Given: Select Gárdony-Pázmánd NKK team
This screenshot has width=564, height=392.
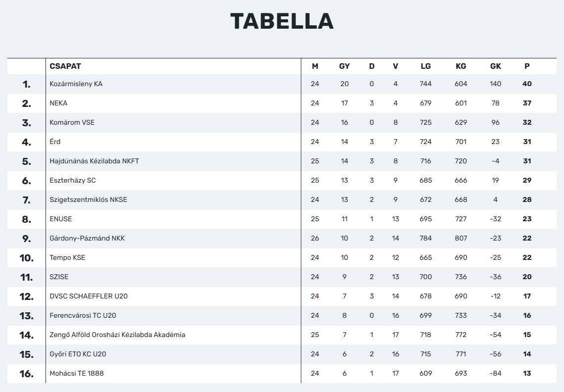Looking at the screenshot, I should pyautogui.click(x=87, y=238).
